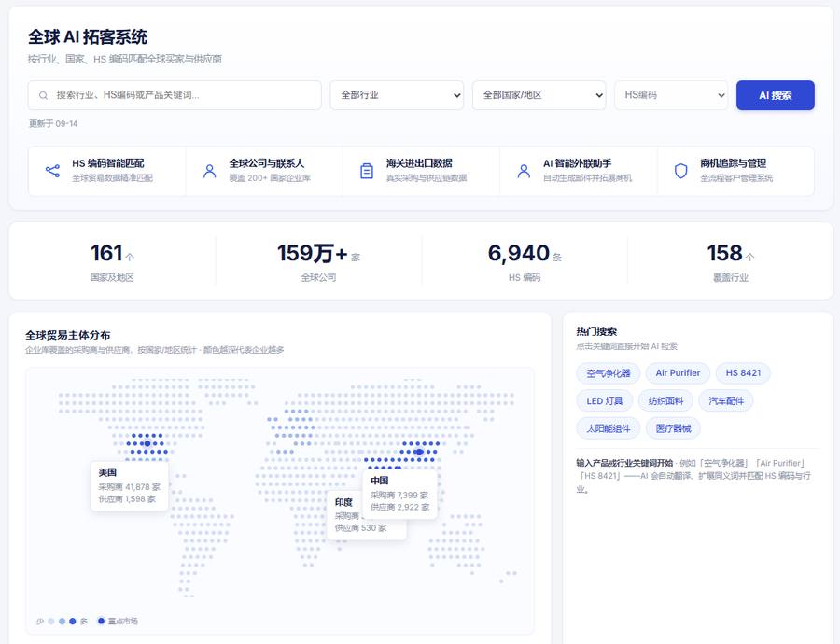Image resolution: width=840 pixels, height=644 pixels.
Task: Open the AI 智能外联助手 feature card
Action: point(578,171)
